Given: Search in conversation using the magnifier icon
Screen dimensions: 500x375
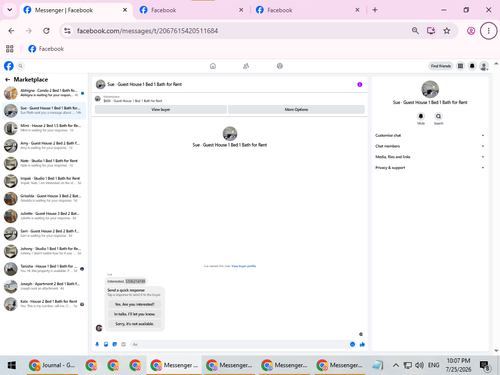Looking at the screenshot, I should point(438,116).
